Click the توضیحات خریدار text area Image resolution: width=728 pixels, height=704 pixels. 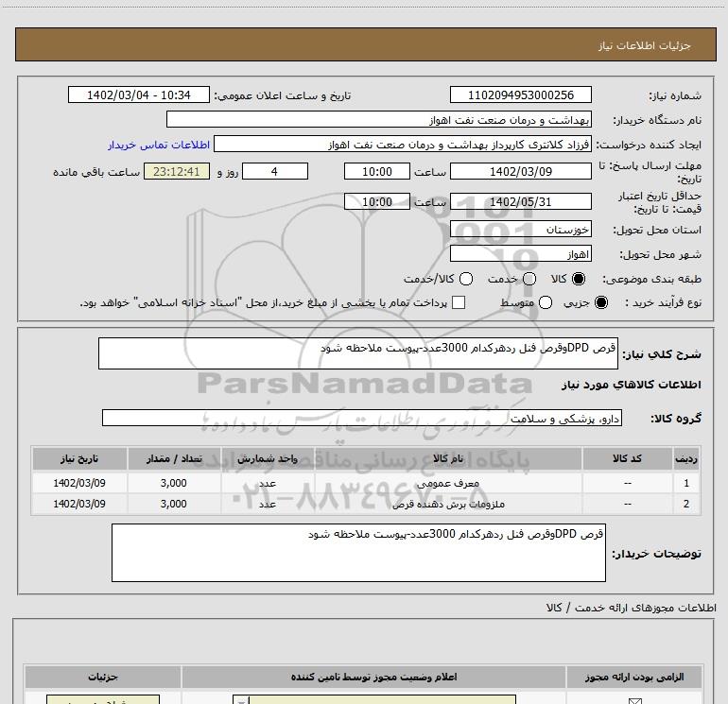point(358,553)
